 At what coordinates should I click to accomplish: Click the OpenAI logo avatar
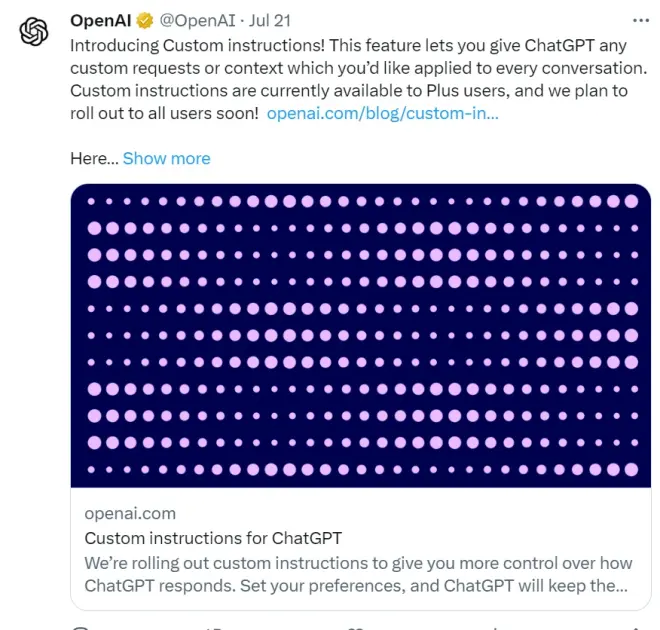click(34, 32)
